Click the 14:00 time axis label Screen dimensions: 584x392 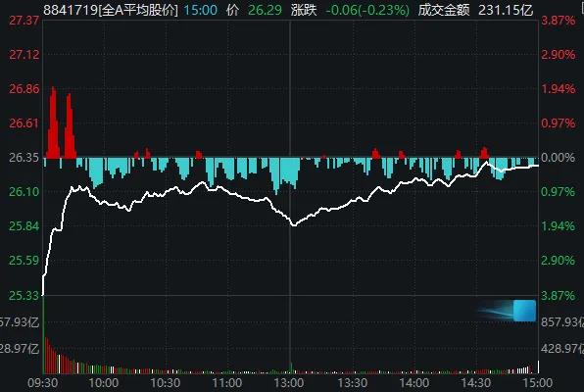coord(414,382)
